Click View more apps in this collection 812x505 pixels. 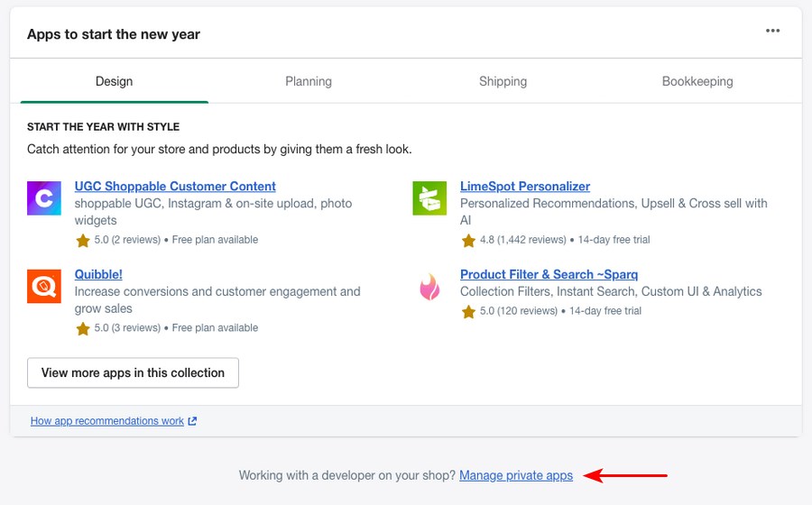[x=134, y=372]
